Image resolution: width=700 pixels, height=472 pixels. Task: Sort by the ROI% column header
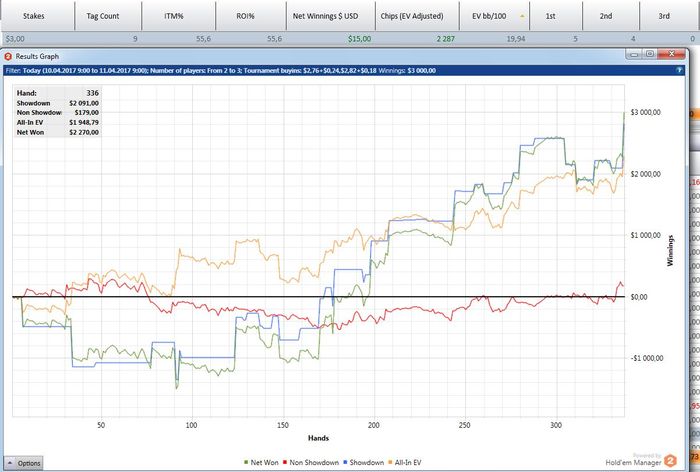[246, 16]
